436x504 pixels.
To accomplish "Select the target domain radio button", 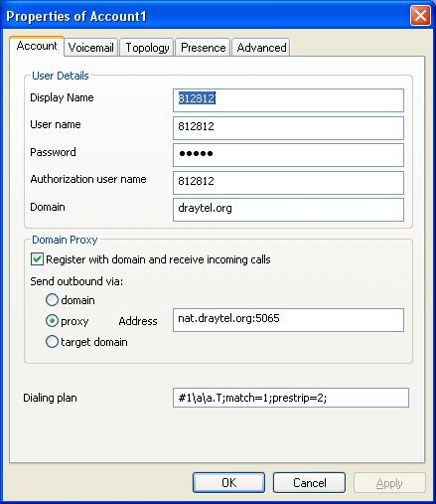I will 52,342.
